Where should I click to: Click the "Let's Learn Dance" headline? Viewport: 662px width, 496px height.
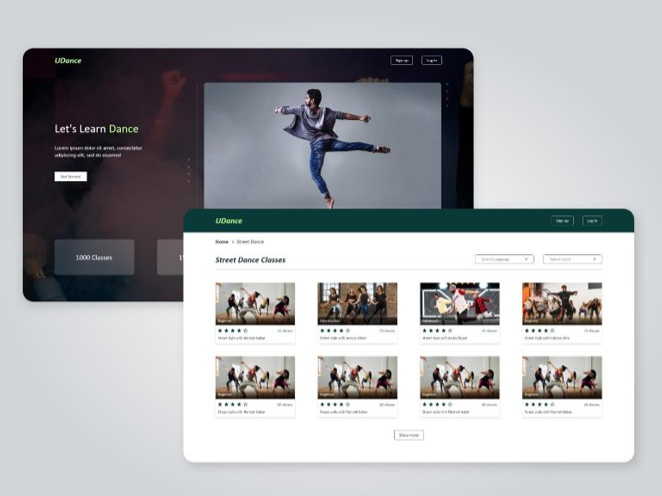tap(96, 129)
